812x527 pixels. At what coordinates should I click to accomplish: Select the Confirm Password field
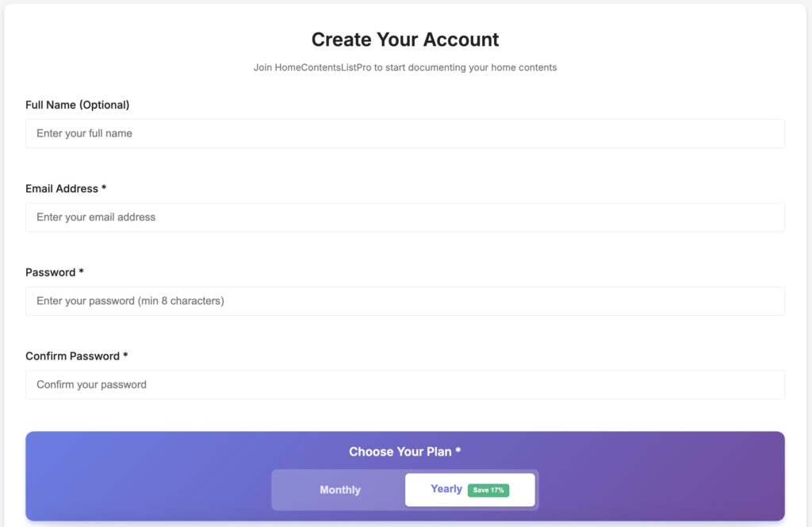404,384
